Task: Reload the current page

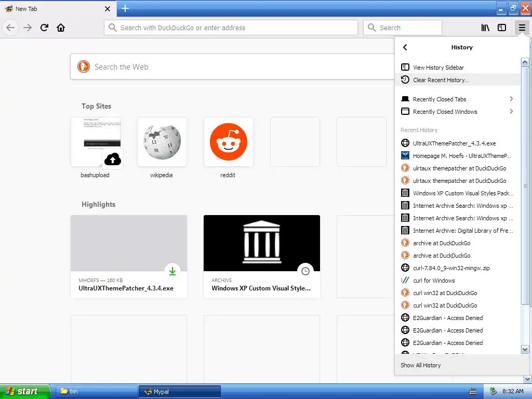Action: (44, 28)
